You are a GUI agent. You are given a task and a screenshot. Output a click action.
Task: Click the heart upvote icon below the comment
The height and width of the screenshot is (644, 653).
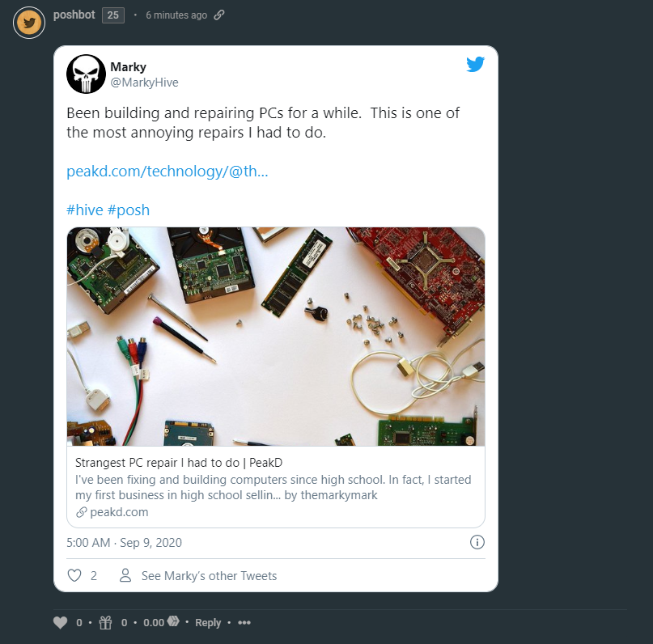[61, 623]
